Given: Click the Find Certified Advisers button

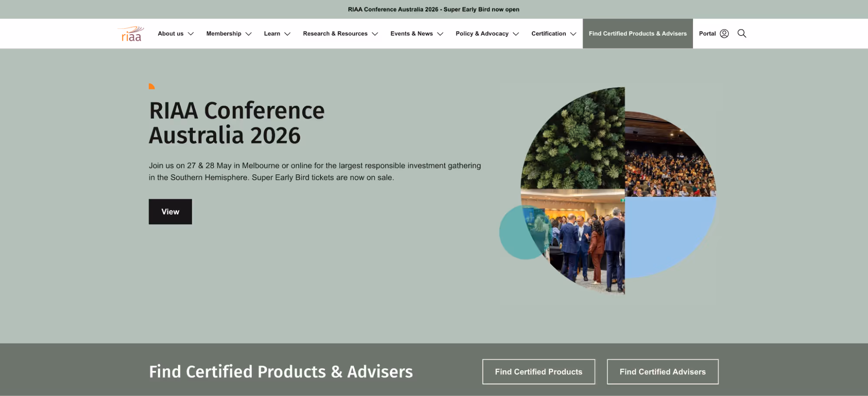Looking at the screenshot, I should [x=663, y=372].
